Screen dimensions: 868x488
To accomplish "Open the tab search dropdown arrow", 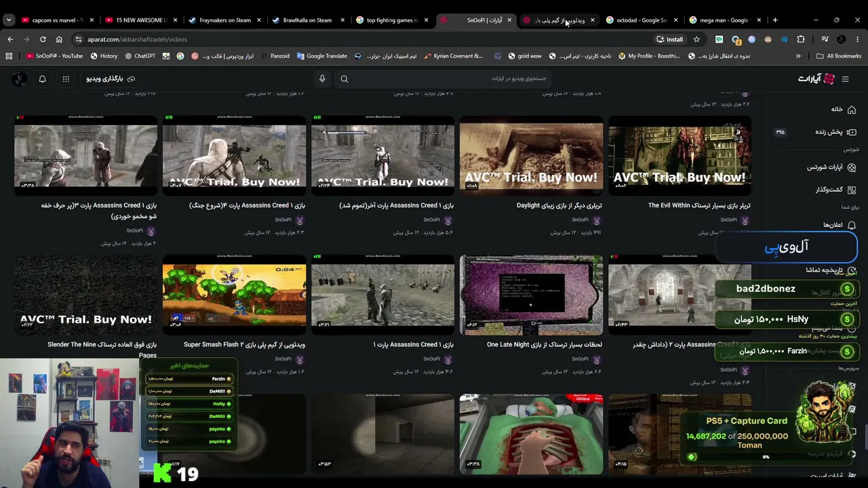I will (x=9, y=20).
